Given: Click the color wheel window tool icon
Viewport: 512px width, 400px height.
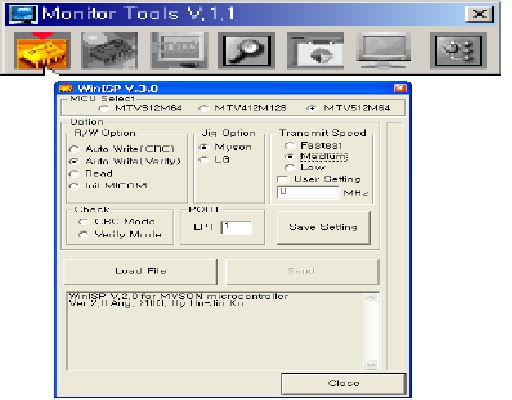Looking at the screenshot, I should (x=315, y=51).
